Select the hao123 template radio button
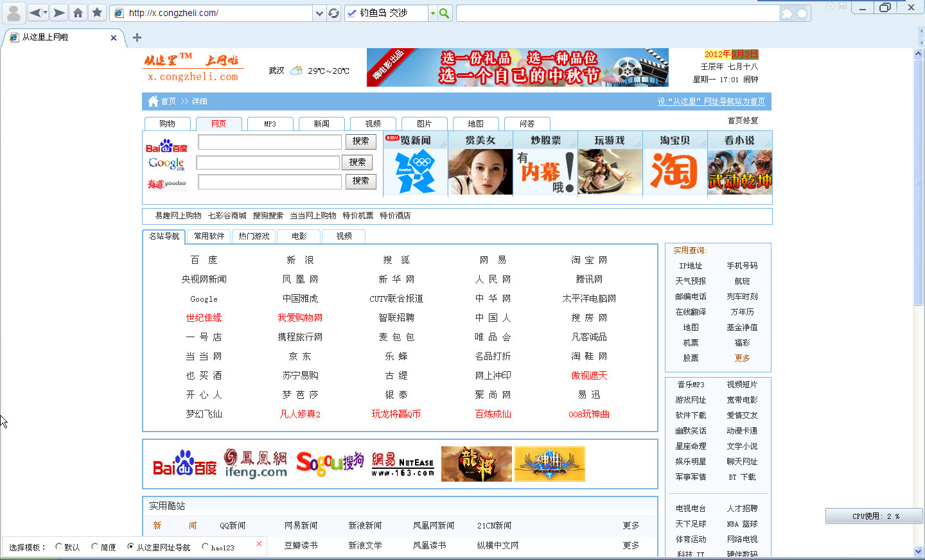The image size is (925, 560). (x=205, y=547)
